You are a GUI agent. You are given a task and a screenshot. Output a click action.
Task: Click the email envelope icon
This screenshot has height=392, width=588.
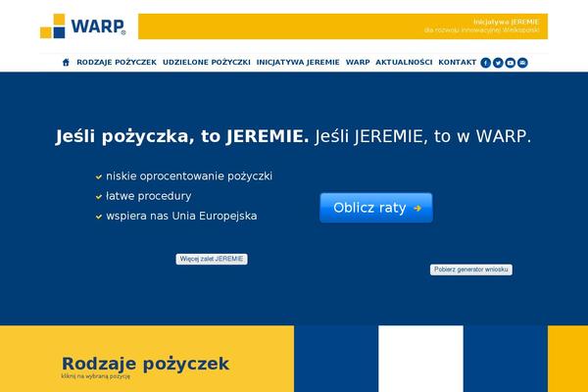[x=522, y=63]
